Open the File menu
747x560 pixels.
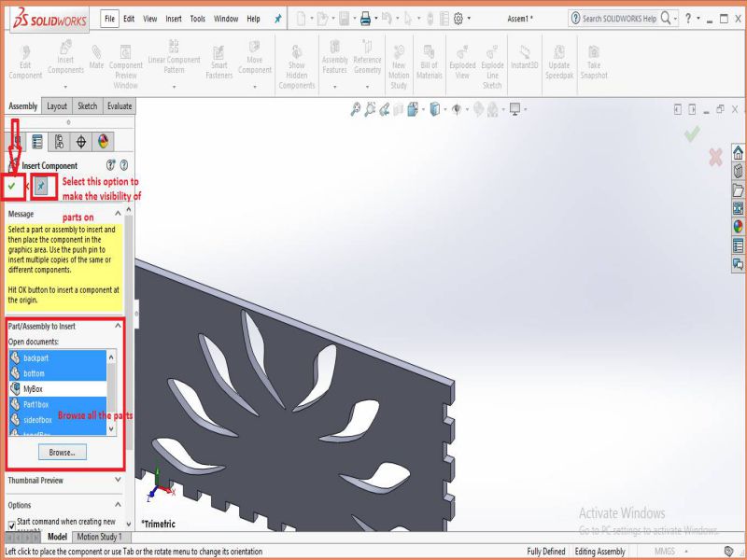pyautogui.click(x=109, y=19)
